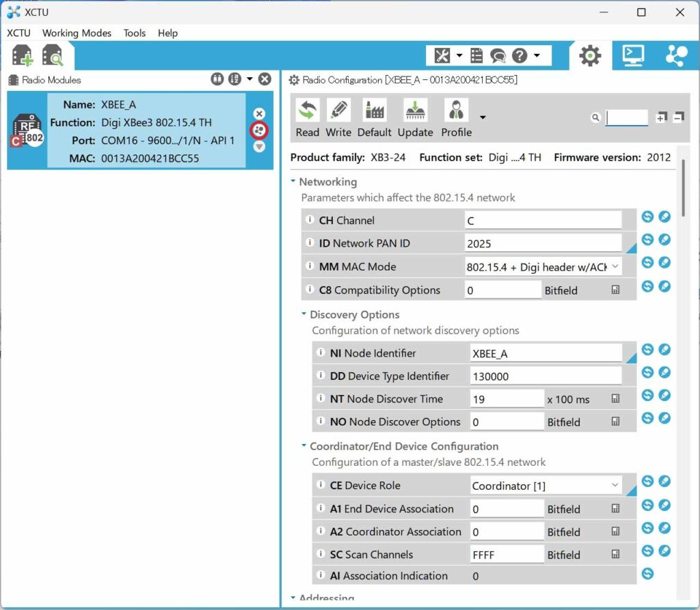Collapse all configuration sections
This screenshot has width=700, height=610.
tap(679, 117)
